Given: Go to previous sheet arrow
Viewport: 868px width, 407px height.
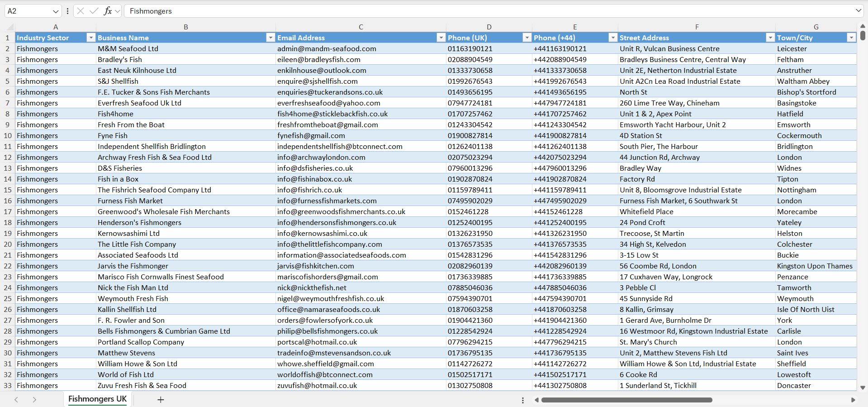Looking at the screenshot, I should [16, 400].
